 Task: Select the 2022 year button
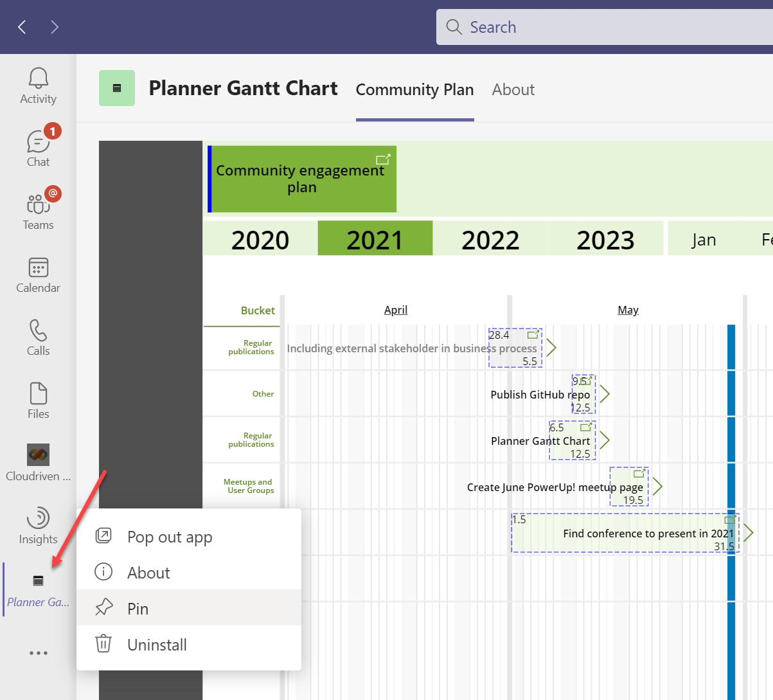(x=490, y=239)
